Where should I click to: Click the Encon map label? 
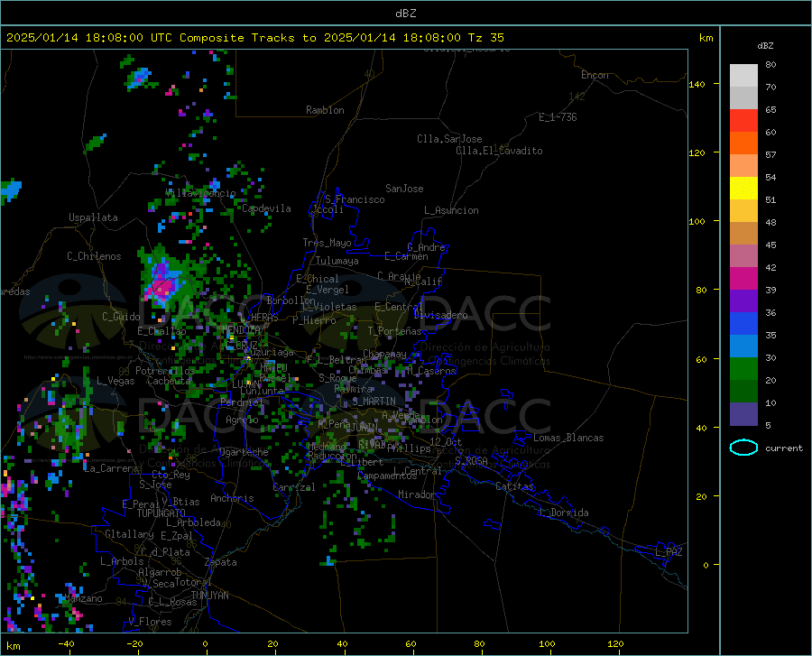point(595,75)
